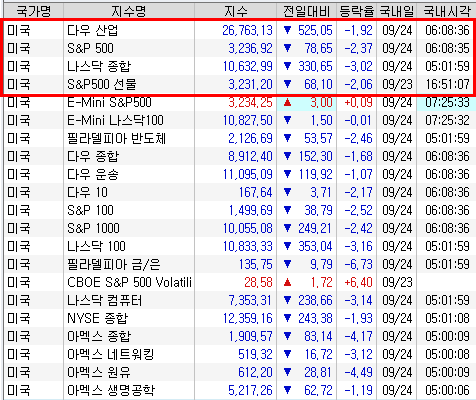This screenshot has width=476, height=400.
Task: Select the 아멕스 원유 row
Action: tap(238, 372)
